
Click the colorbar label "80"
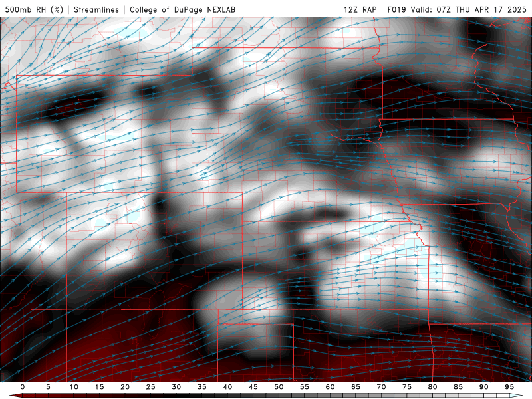[x=432, y=387]
